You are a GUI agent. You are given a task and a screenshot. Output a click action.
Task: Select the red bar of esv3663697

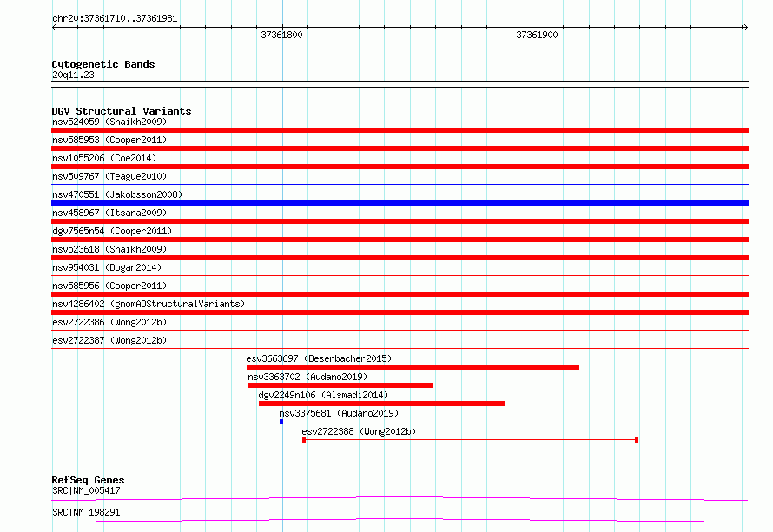[413, 367]
